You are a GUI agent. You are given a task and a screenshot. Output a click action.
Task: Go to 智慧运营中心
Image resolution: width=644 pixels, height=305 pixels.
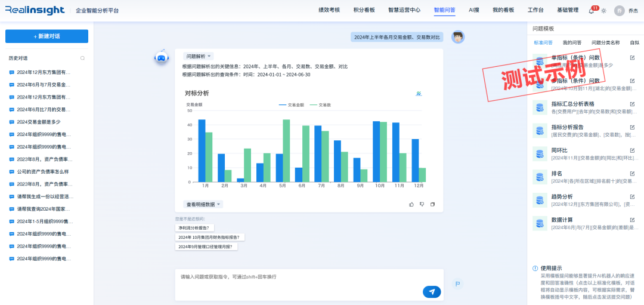click(x=404, y=10)
